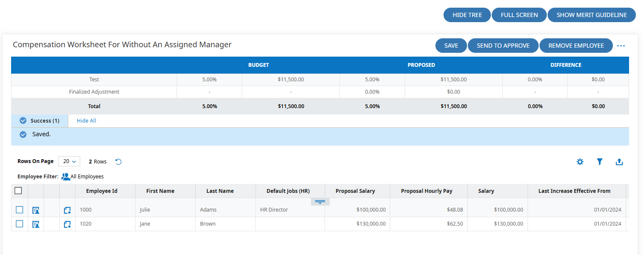Click the Show Merit Guideline button
This screenshot has width=644, height=255.
pos(592,15)
